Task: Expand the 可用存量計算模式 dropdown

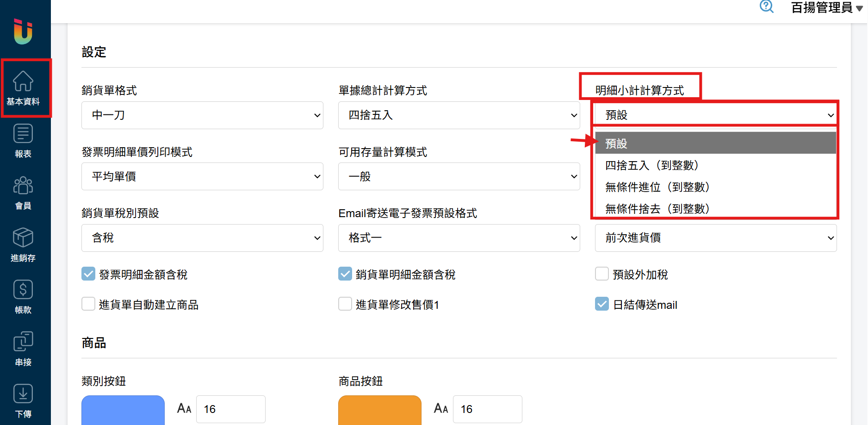Action: [x=459, y=176]
